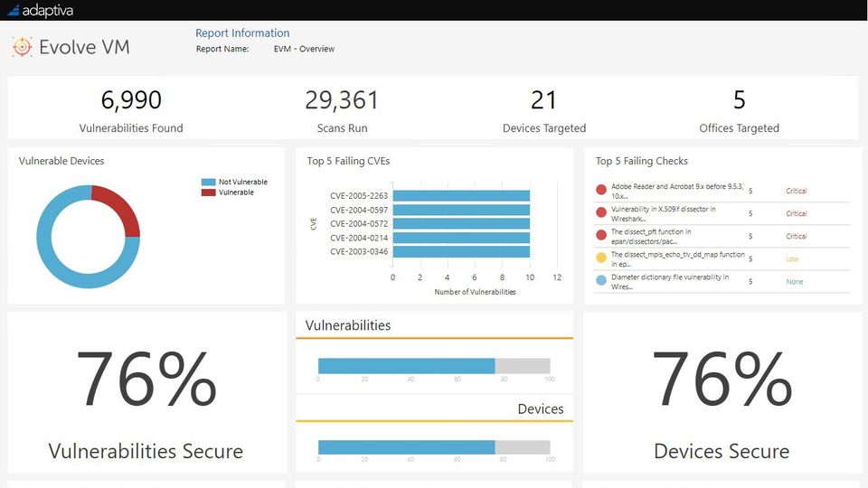
Task: Click the 29,361 Scans Run value
Action: 342,100
